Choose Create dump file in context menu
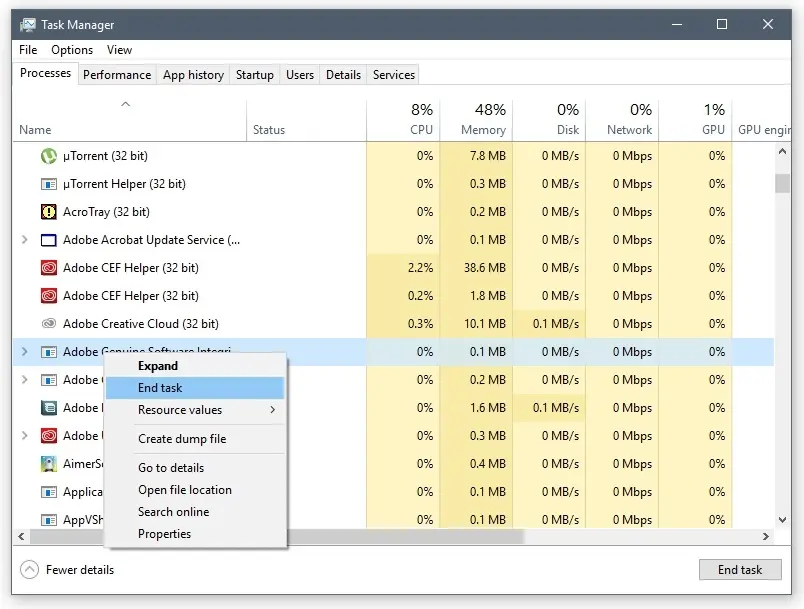Screen dimensions: 804x609 click(x=195, y=439)
